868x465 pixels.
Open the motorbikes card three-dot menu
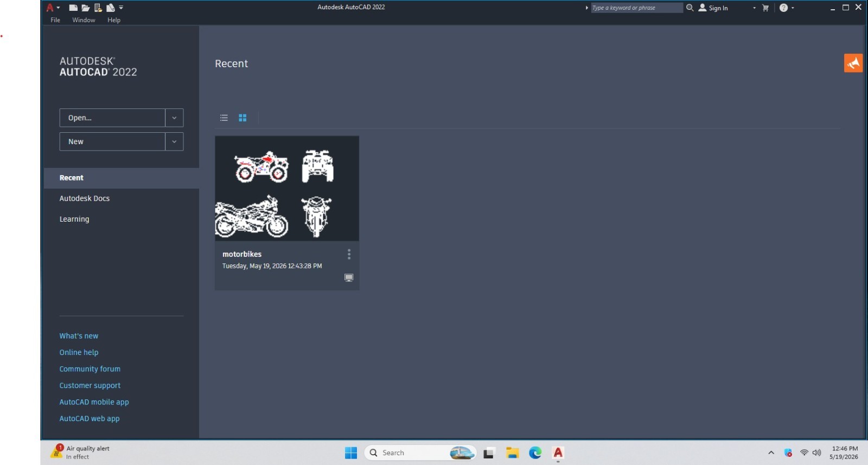coord(349,254)
